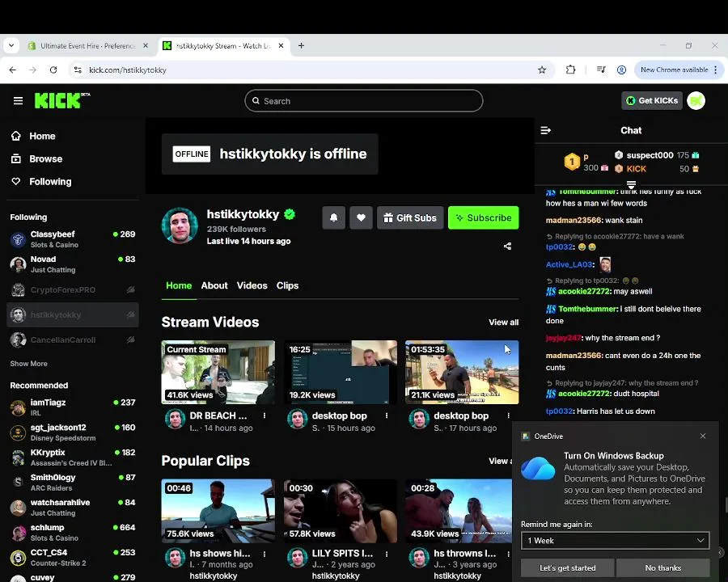Open the Chrome tab search dropdown
The width and height of the screenshot is (728, 582).
11,45
